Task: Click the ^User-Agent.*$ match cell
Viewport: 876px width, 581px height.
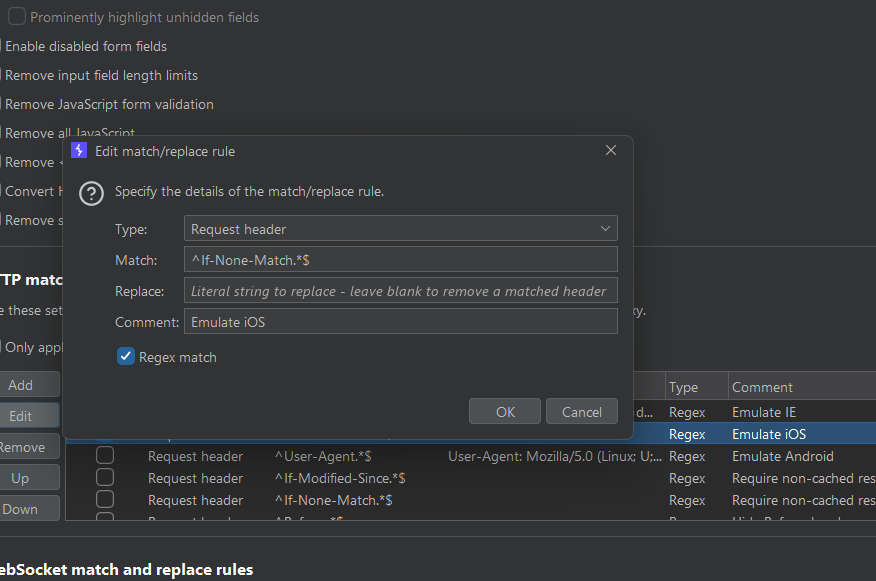Action: (x=323, y=456)
